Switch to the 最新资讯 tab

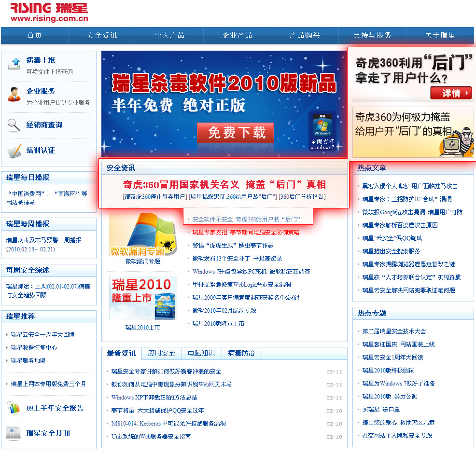(122, 353)
